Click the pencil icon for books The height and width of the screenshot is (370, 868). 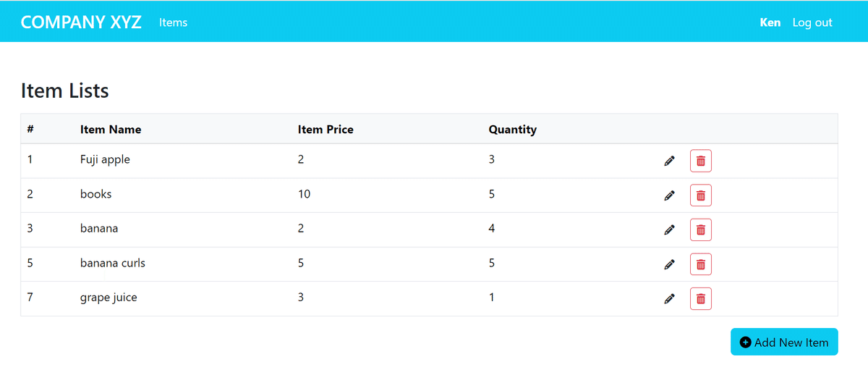[670, 195]
